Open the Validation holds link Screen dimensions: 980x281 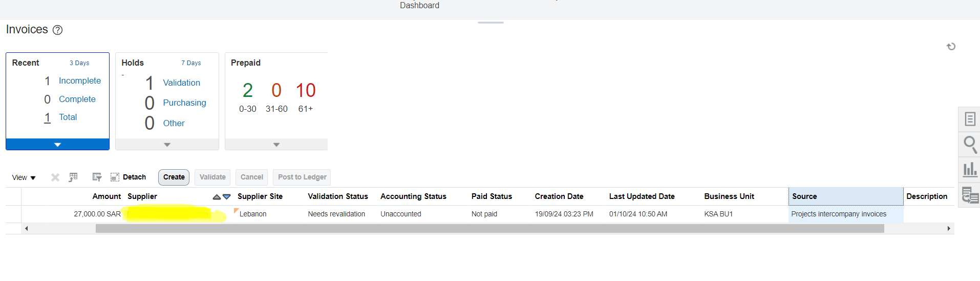tap(181, 83)
